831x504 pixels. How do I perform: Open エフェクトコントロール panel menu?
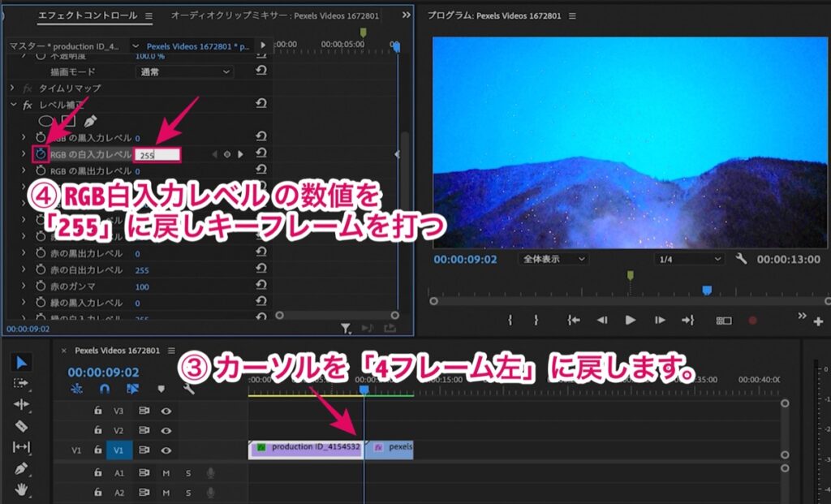149,16
